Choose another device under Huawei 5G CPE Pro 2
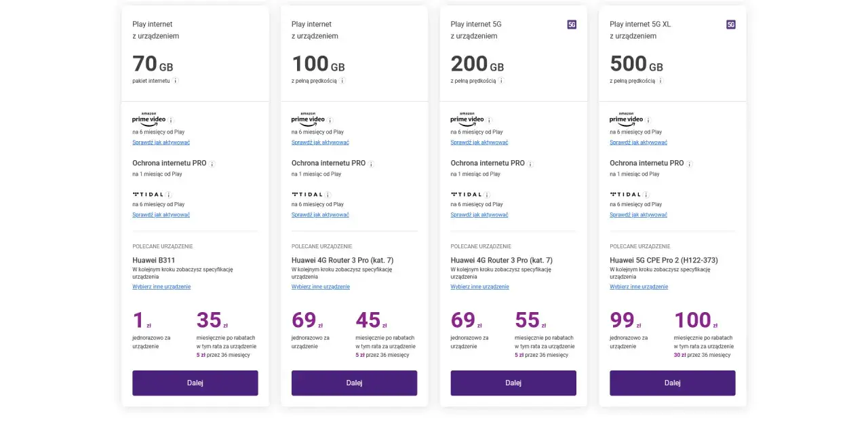This screenshot has height=422, width=868. tap(639, 287)
